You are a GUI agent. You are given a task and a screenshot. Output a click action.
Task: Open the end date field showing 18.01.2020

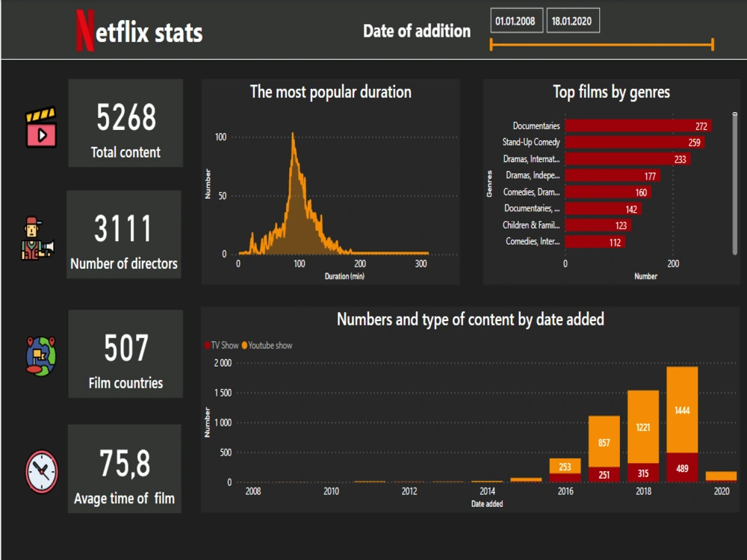point(574,20)
